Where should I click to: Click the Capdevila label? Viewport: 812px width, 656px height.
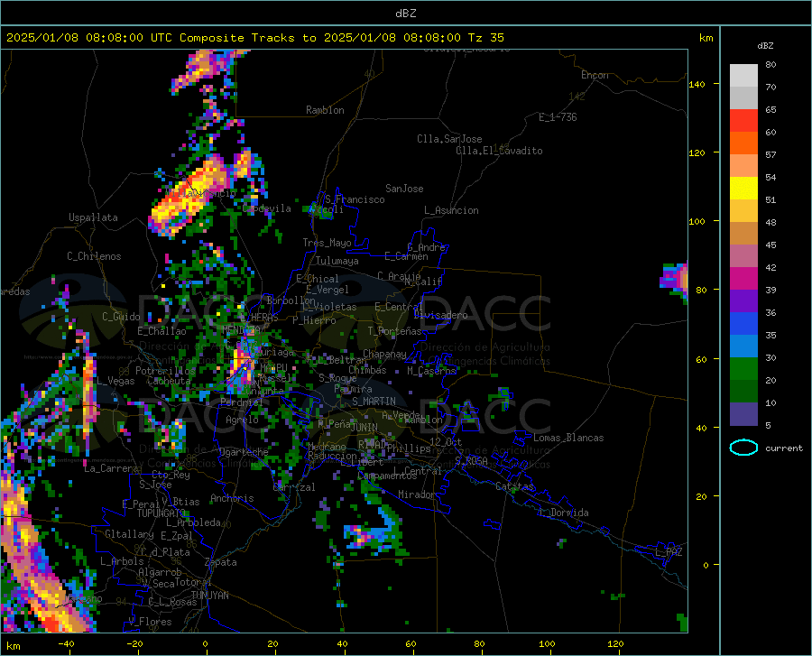[x=267, y=208]
